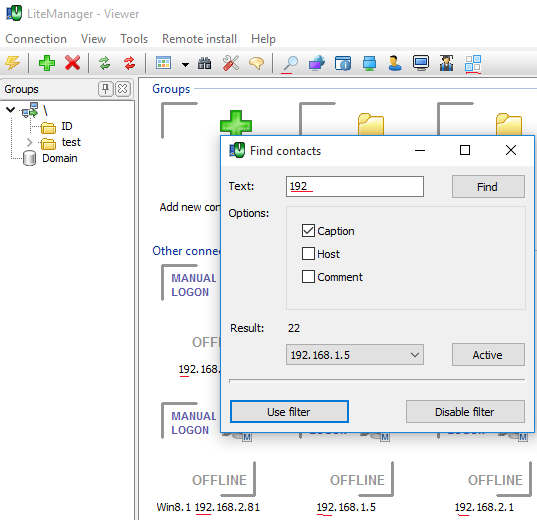Collapse the root tree node
Screen dimensions: 537x520
(11, 110)
